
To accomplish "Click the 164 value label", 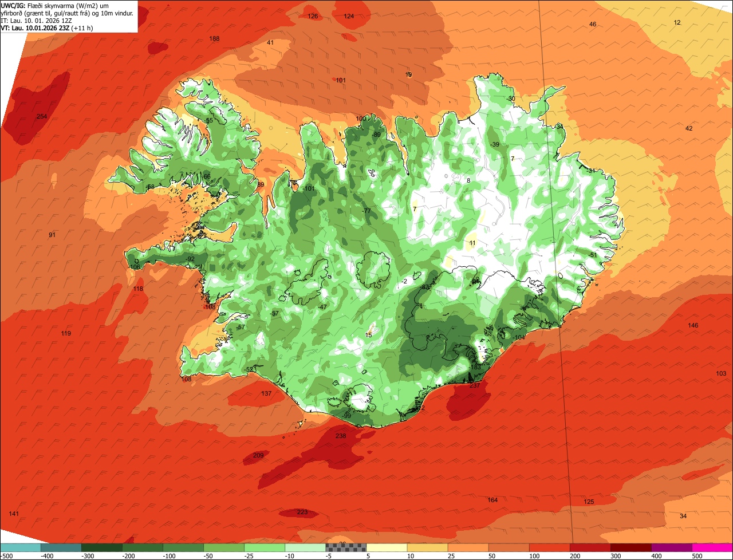I will pyautogui.click(x=492, y=500).
